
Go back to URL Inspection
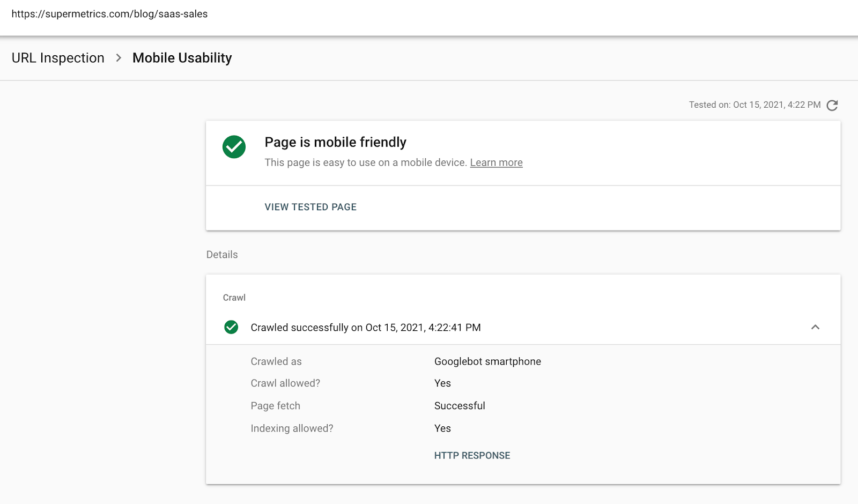click(58, 58)
